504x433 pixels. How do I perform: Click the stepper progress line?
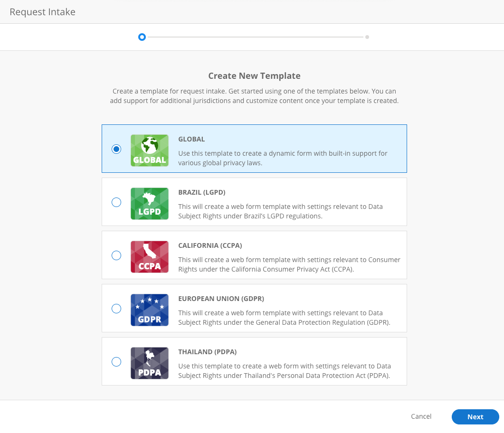(x=254, y=37)
